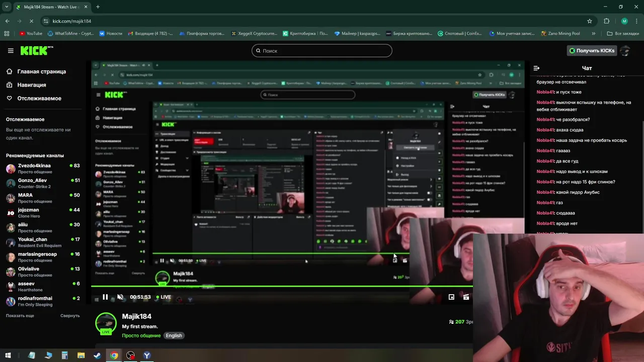The image size is (644, 362).
Task: Open the Chrome tab search dropdown
Action: pyautogui.click(x=7, y=7)
